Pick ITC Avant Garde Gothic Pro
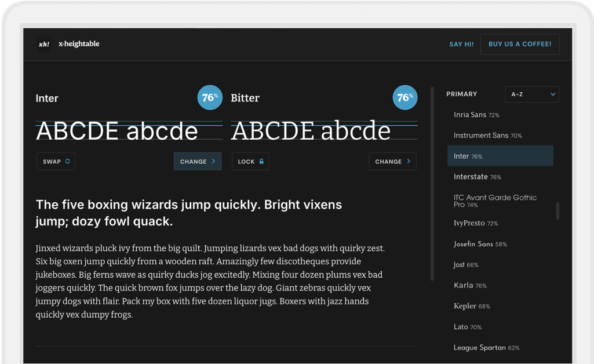The image size is (594, 364). click(494, 201)
